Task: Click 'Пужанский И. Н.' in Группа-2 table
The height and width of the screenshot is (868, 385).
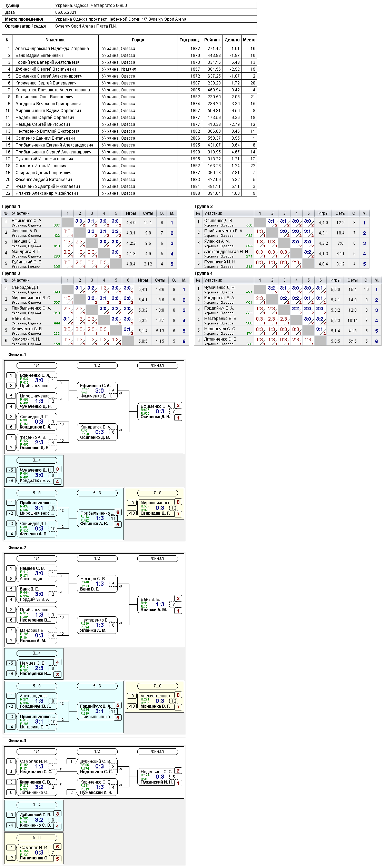Action: [x=220, y=262]
